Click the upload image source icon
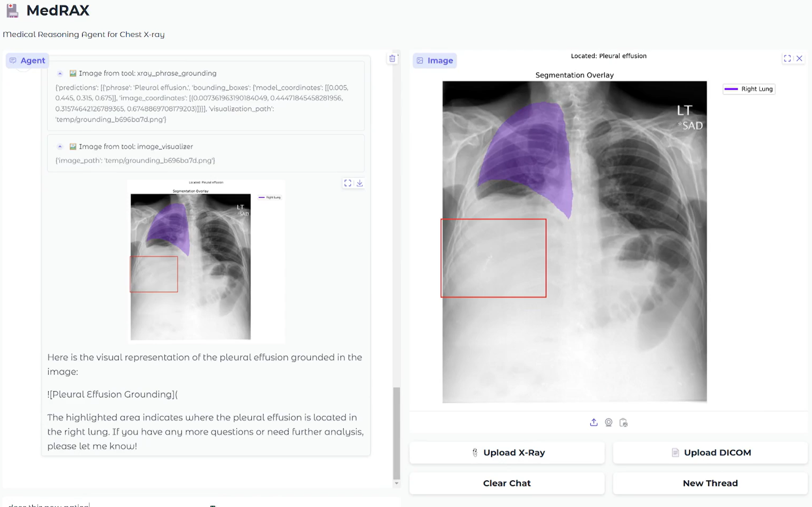 point(594,423)
